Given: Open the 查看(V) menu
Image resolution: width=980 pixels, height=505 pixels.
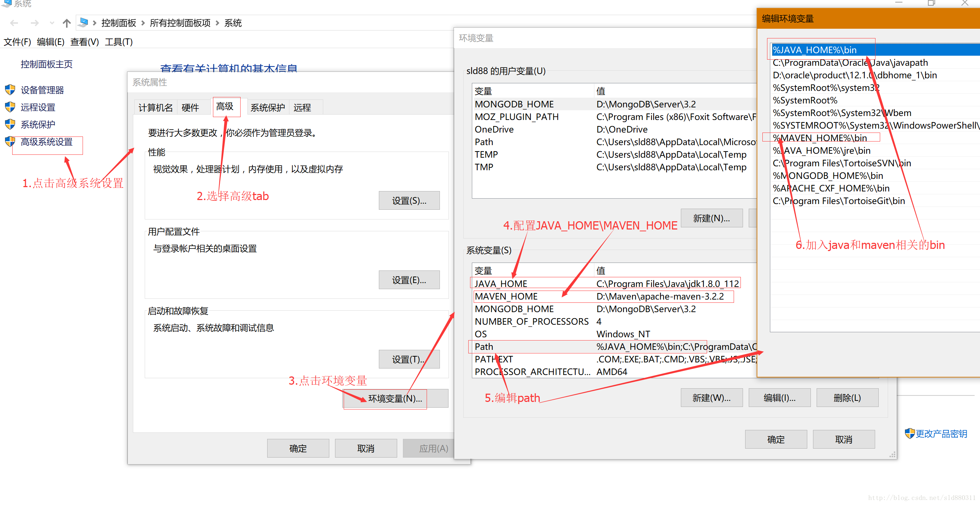Looking at the screenshot, I should [x=84, y=42].
